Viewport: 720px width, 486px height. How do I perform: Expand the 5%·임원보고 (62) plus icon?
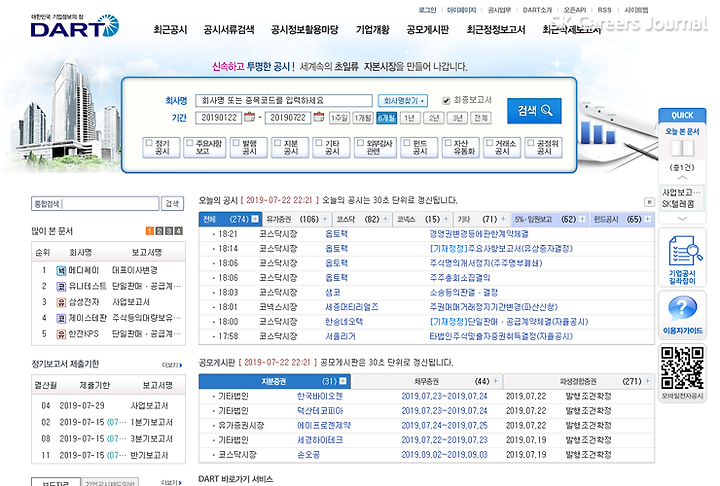(x=582, y=219)
